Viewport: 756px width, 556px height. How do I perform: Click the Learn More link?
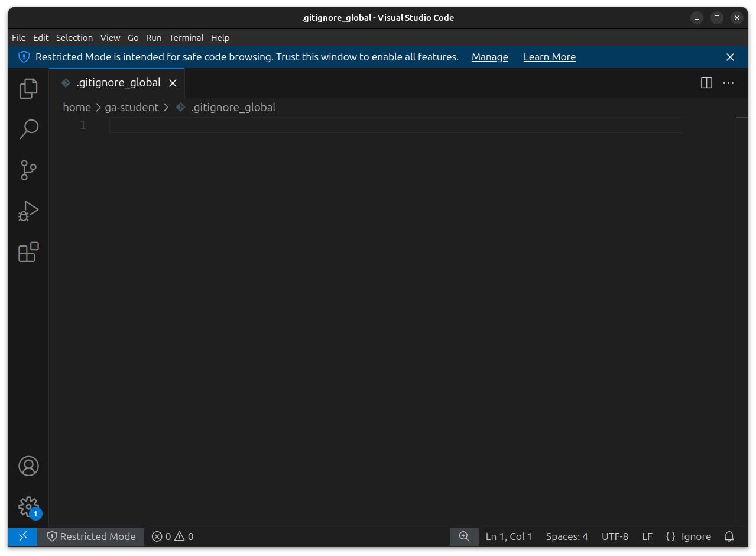point(549,57)
